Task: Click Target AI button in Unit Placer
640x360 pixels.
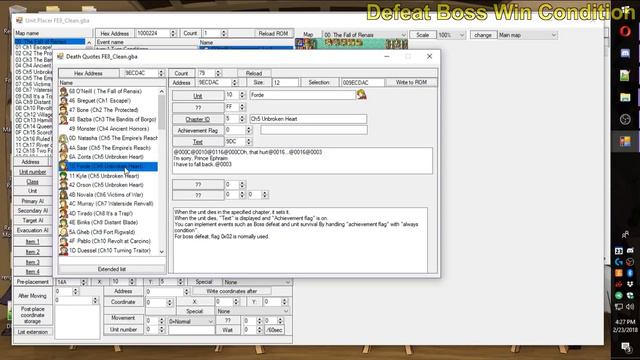Action: point(32,220)
